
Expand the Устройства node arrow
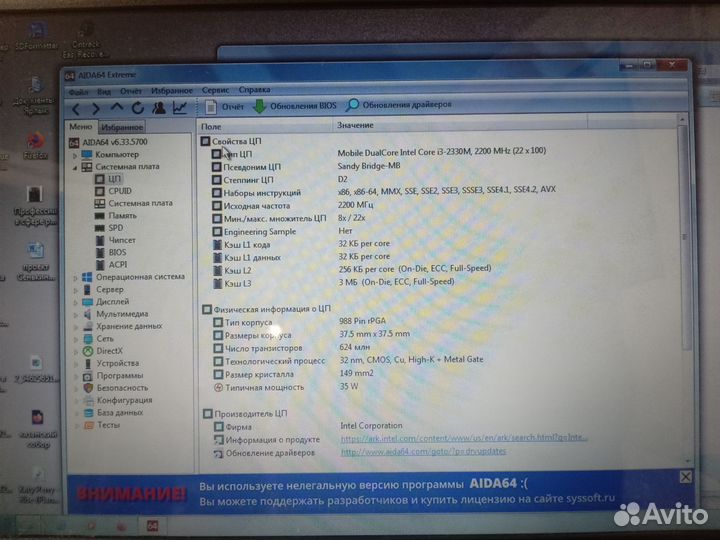point(76,364)
